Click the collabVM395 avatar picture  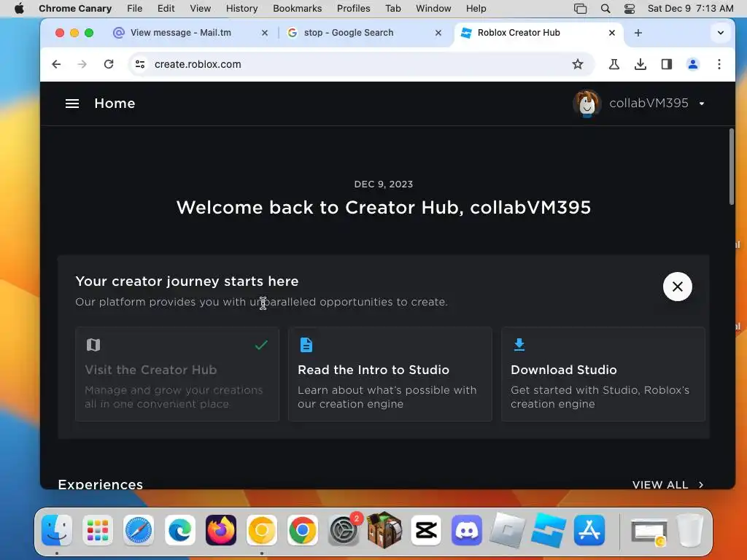click(x=587, y=104)
